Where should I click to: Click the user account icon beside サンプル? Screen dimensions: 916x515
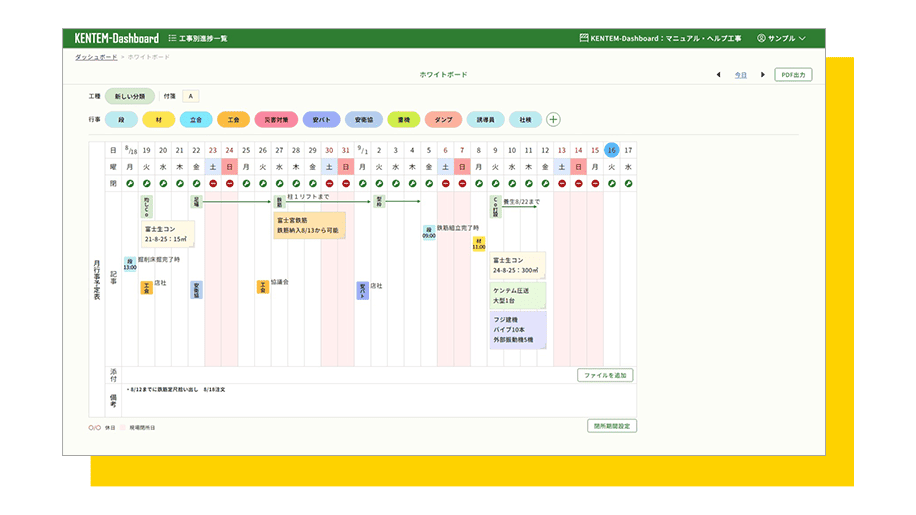(761, 38)
